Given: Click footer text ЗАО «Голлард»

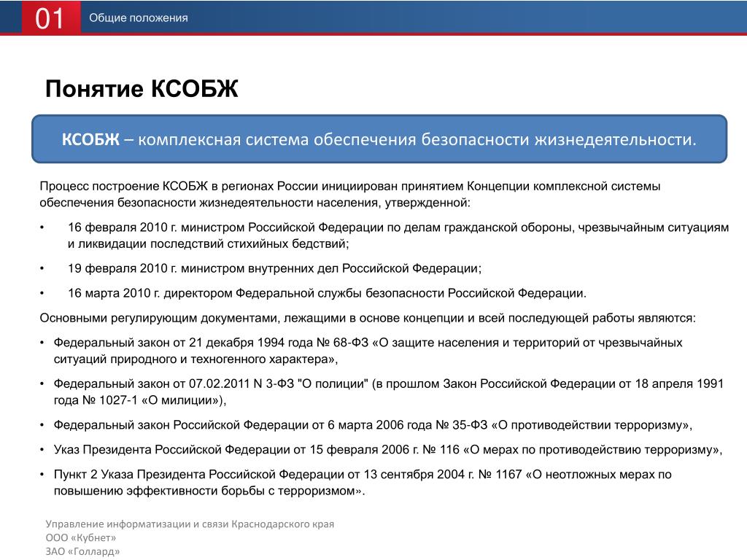Looking at the screenshot, I should click(x=82, y=551).
